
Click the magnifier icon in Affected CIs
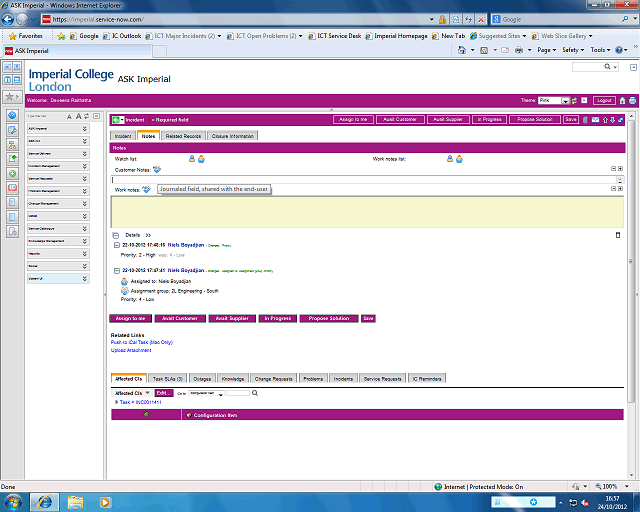[x=255, y=393]
